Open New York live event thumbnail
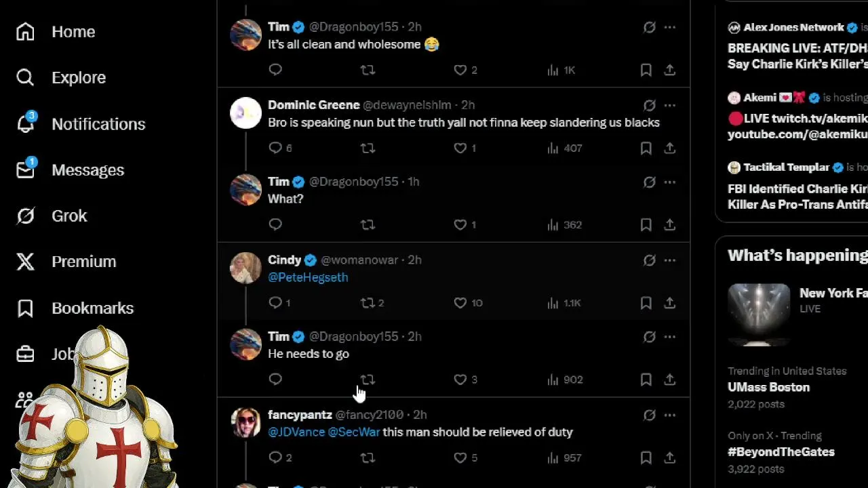Viewport: 868px width, 488px height. pos(759,314)
